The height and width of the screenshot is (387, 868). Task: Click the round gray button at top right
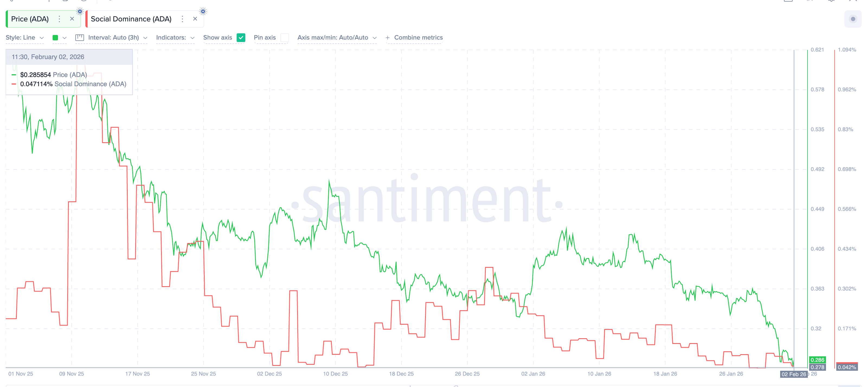tap(853, 19)
